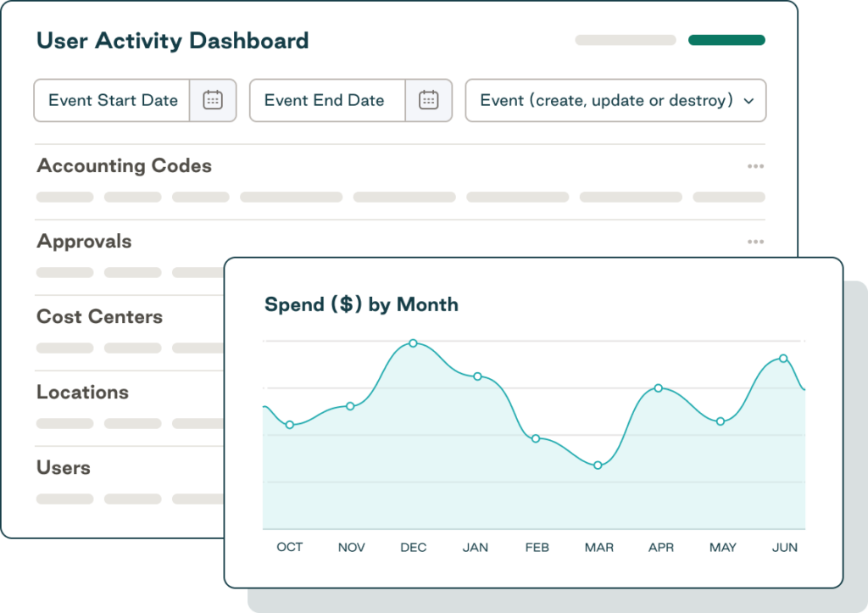This screenshot has width=868, height=613.
Task: Select the June data point on the chart
Action: [x=782, y=358]
